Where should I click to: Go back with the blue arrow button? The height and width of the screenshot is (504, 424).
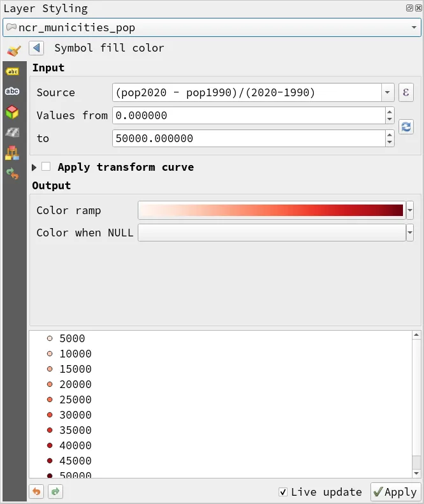point(36,48)
